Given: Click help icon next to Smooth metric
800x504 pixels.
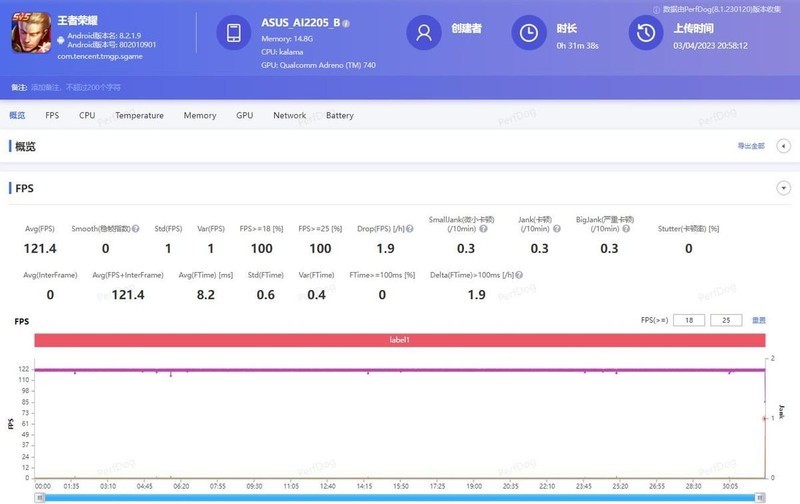Looking at the screenshot, I should coord(136,229).
